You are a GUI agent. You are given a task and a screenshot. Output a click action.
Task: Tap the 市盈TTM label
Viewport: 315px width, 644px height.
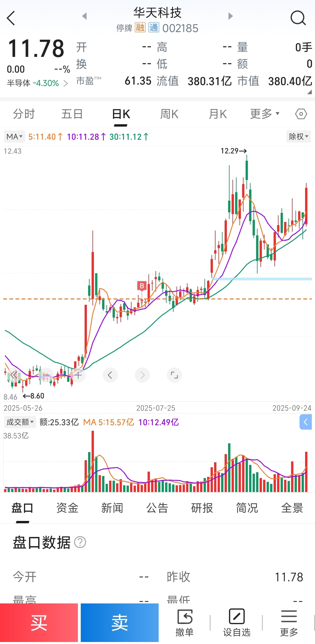[x=89, y=81]
